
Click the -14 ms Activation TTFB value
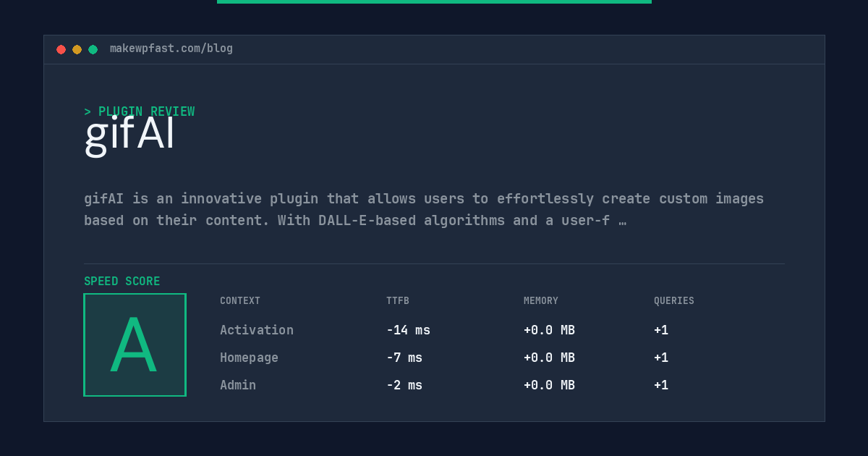pyautogui.click(x=408, y=330)
